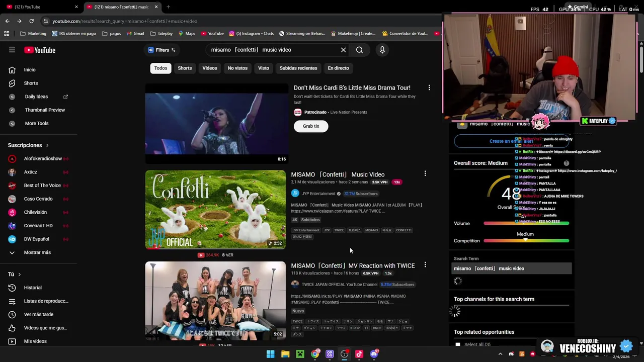Image resolution: width=644 pixels, height=362 pixels.
Task: Open the Marketing bookmarks folder
Action: [x=33, y=34]
